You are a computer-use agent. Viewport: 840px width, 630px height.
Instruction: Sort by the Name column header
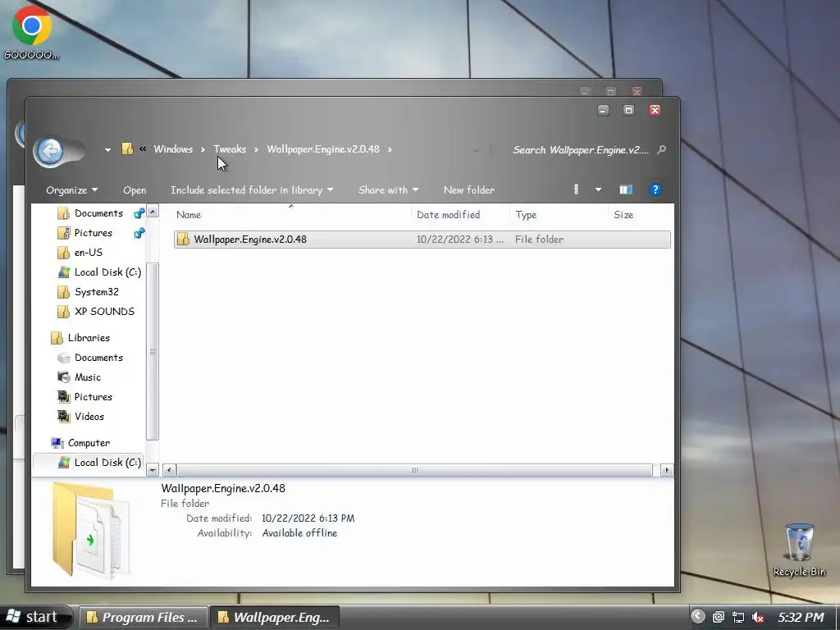coord(189,215)
